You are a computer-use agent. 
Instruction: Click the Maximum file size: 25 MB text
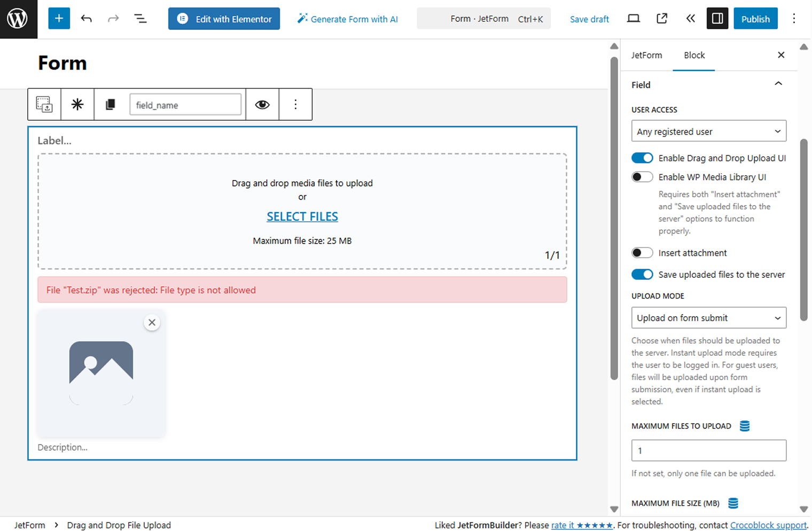pyautogui.click(x=302, y=241)
